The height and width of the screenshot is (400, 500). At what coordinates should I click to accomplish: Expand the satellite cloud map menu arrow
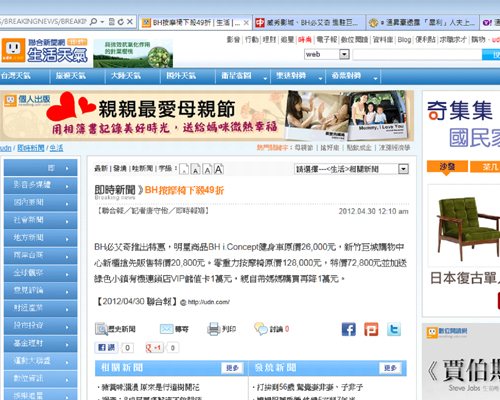pos(265,78)
